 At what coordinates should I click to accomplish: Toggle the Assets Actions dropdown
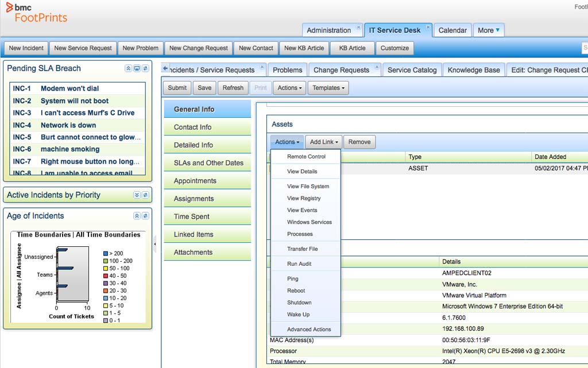pos(287,142)
